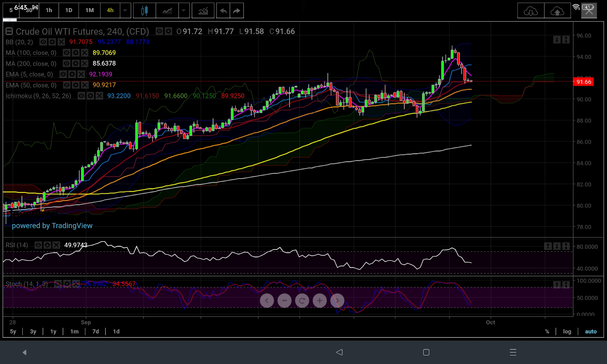Open powered by TradingView link
Viewport: 607px width, 364px height.
[x=52, y=226]
